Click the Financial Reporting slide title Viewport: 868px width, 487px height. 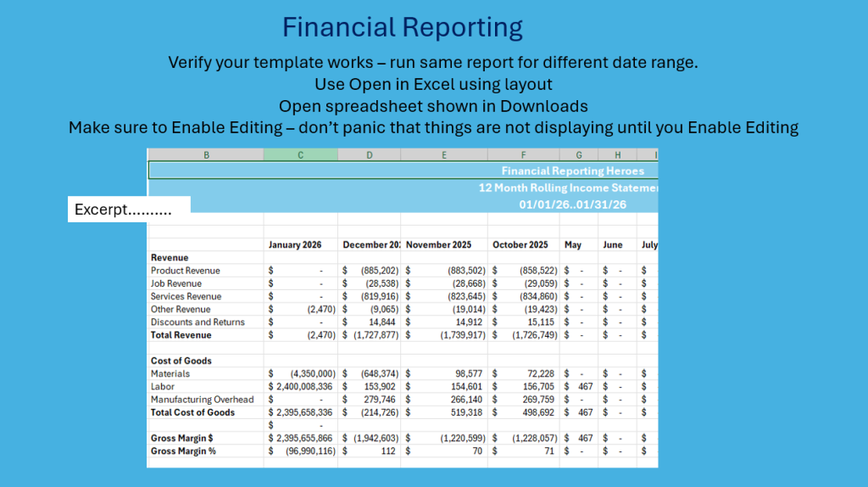click(402, 27)
